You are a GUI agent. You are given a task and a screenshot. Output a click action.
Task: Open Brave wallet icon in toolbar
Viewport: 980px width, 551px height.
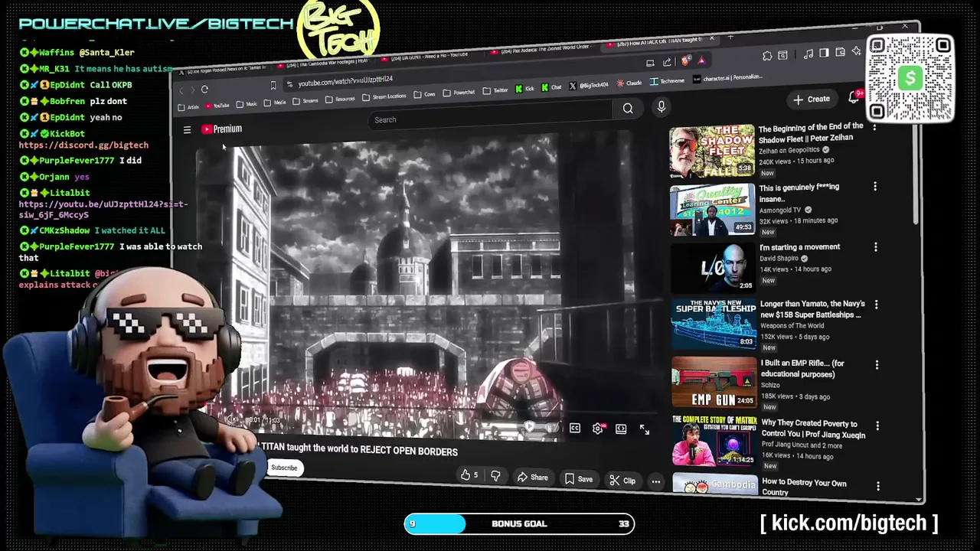[840, 51]
